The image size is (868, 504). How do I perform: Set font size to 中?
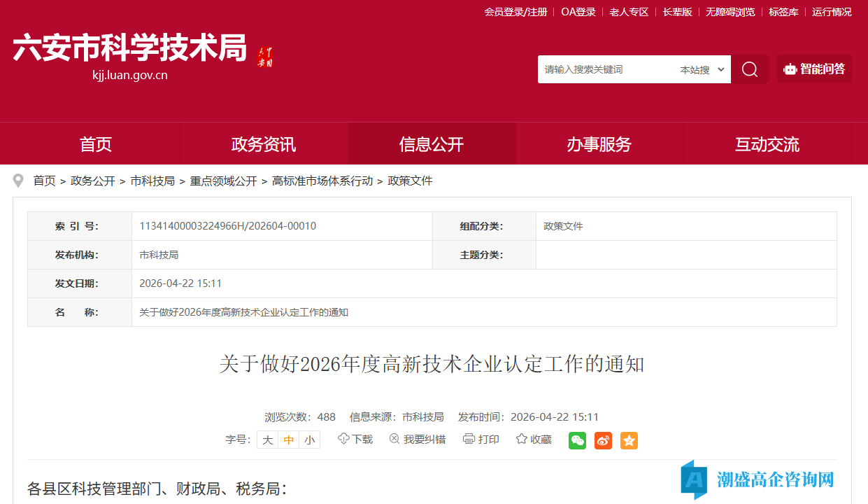click(288, 440)
